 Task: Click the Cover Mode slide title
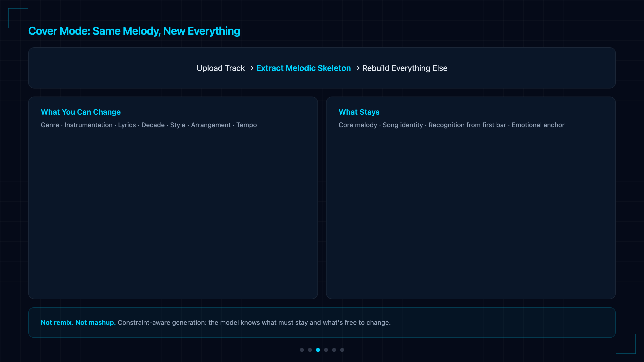coord(134,31)
